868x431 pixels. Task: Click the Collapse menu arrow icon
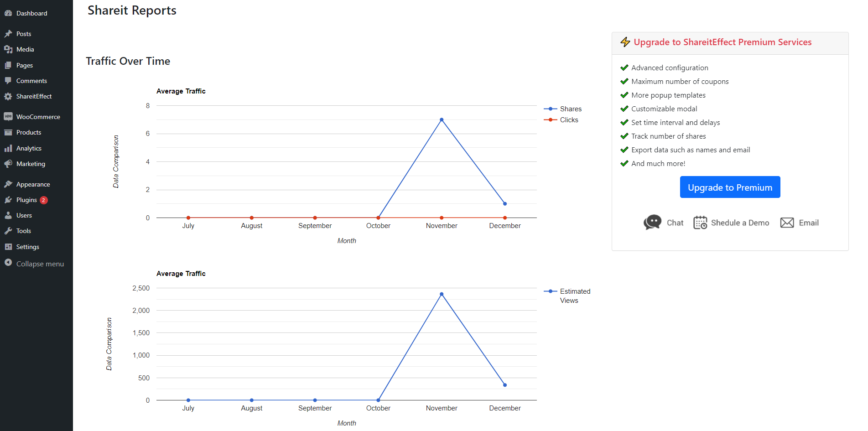pos(8,263)
